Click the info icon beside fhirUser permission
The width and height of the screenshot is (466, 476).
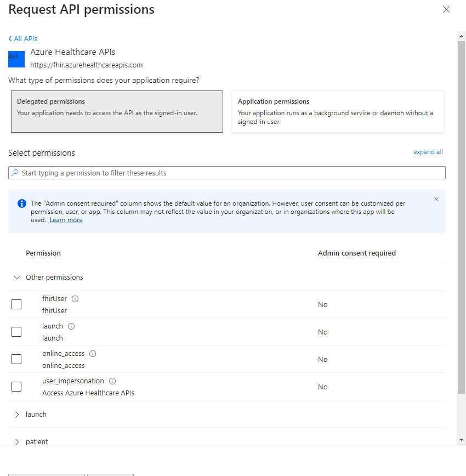coord(75,298)
